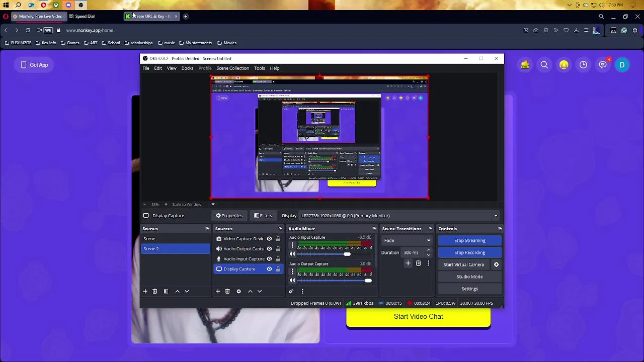Pop out the Scenes dock
This screenshot has width=644, height=362.
pos(207,229)
